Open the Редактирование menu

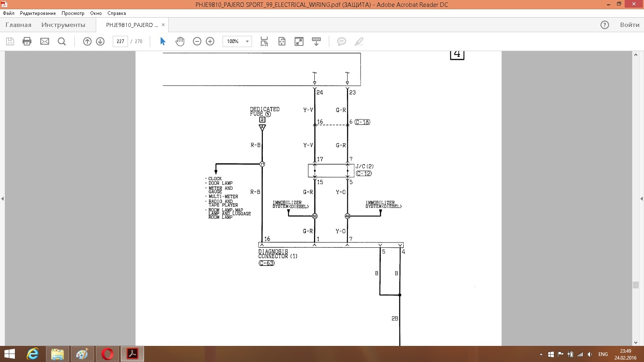38,13
